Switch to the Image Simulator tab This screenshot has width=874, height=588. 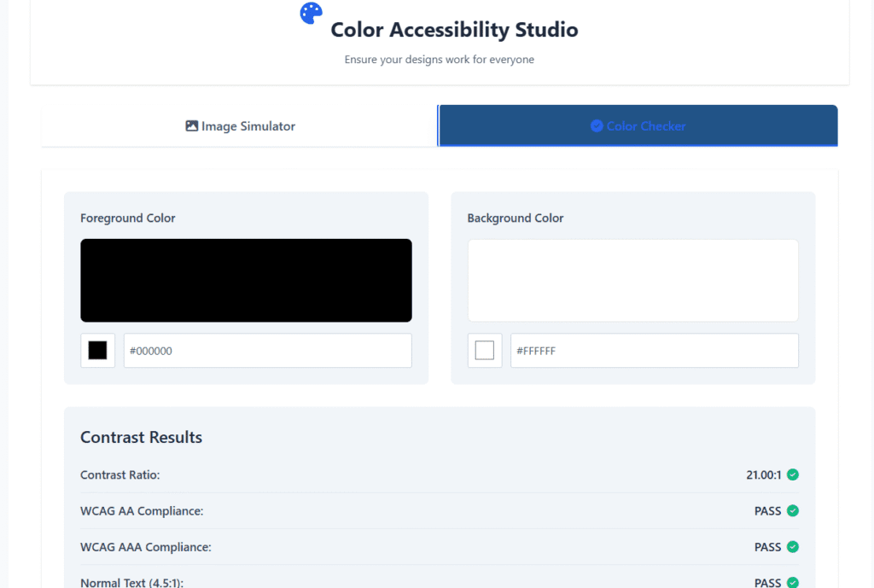click(240, 125)
